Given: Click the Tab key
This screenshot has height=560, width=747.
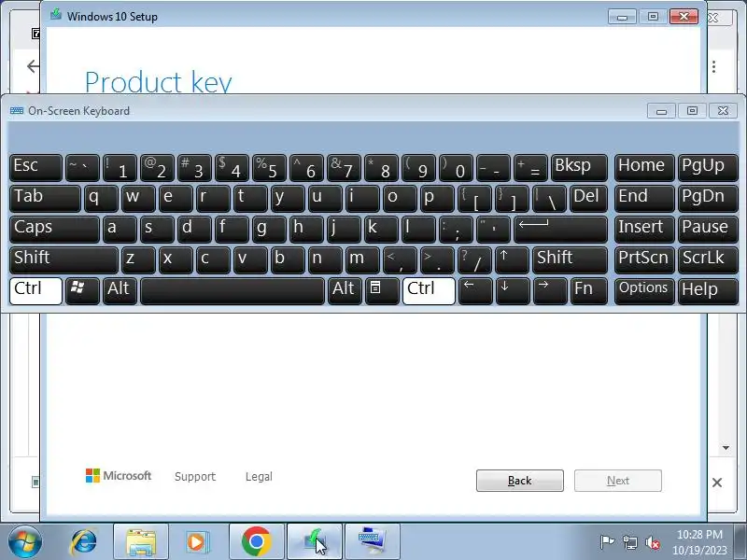Looking at the screenshot, I should pyautogui.click(x=45, y=199).
